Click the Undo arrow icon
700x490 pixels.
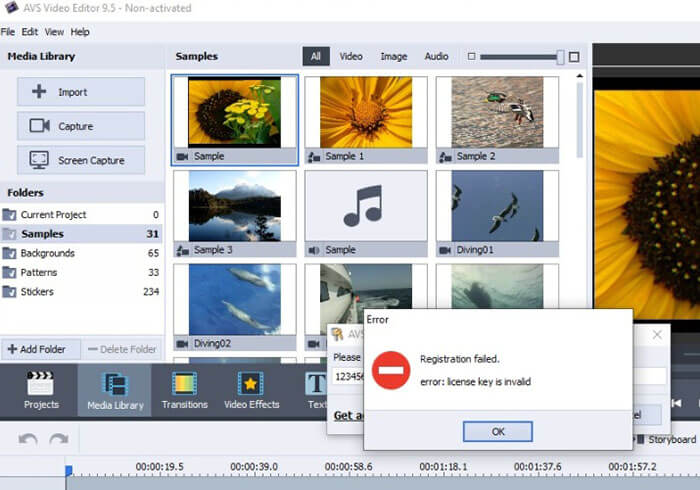tap(28, 439)
